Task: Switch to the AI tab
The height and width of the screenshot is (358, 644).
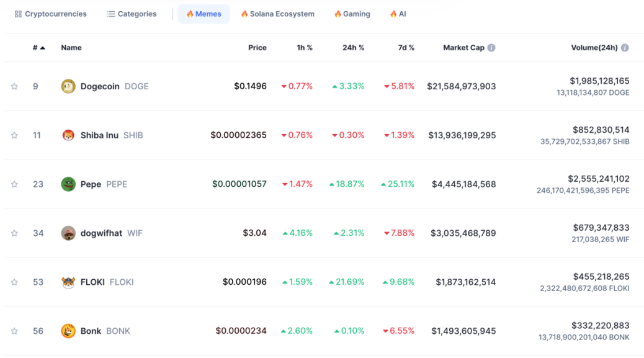Action: click(398, 14)
